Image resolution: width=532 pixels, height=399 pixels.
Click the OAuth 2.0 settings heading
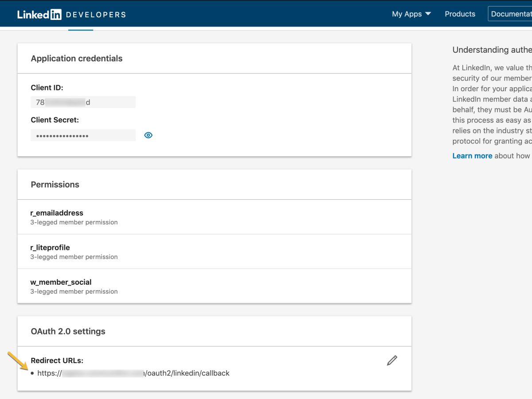pos(68,331)
